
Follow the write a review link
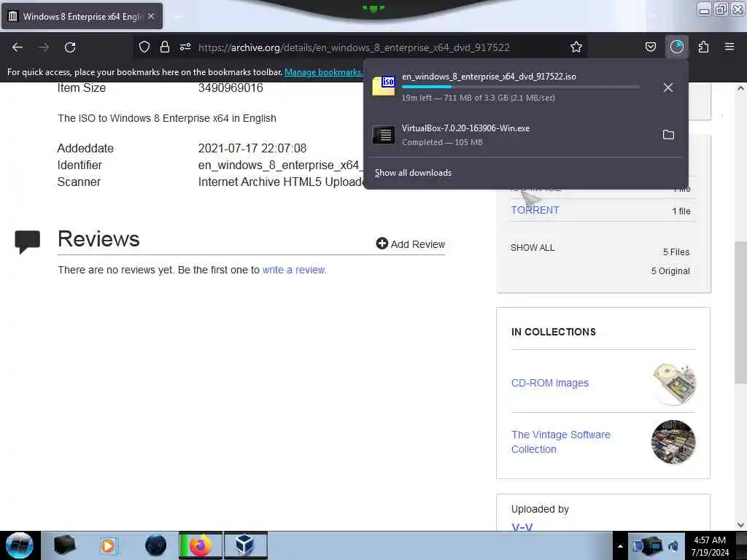[x=294, y=270]
